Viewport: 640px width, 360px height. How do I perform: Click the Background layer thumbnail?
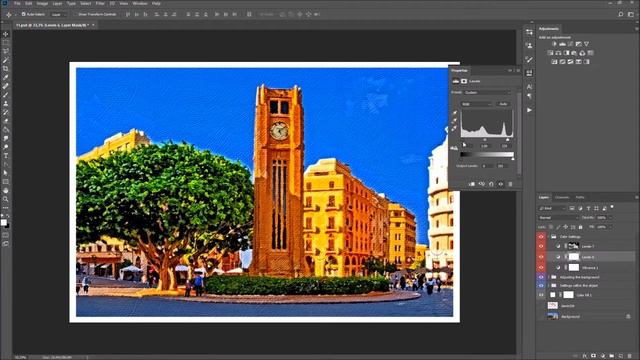point(553,316)
